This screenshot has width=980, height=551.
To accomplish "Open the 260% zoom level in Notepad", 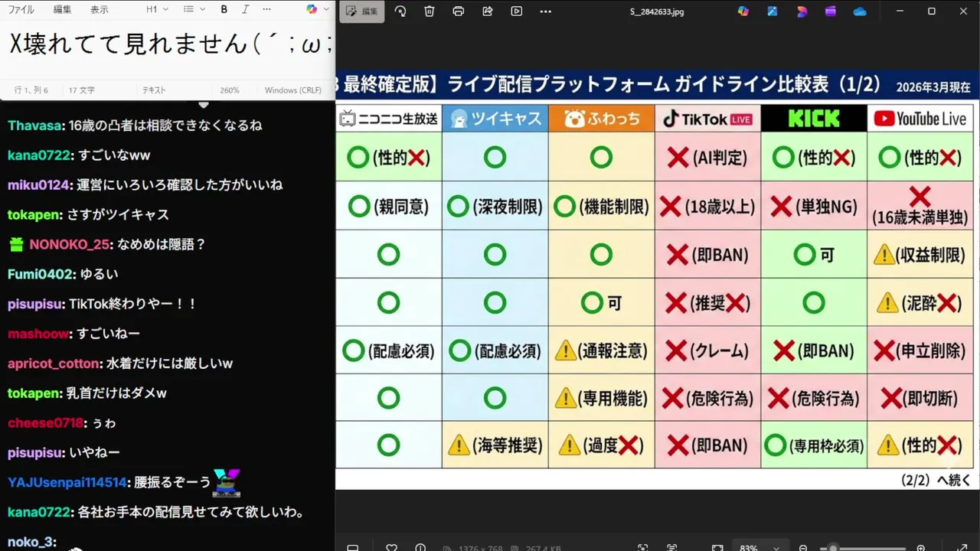I will coord(230,90).
